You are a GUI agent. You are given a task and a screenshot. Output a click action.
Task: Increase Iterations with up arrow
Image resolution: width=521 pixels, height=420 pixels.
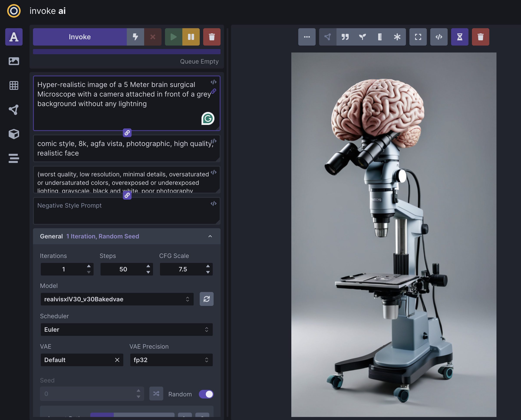click(89, 266)
